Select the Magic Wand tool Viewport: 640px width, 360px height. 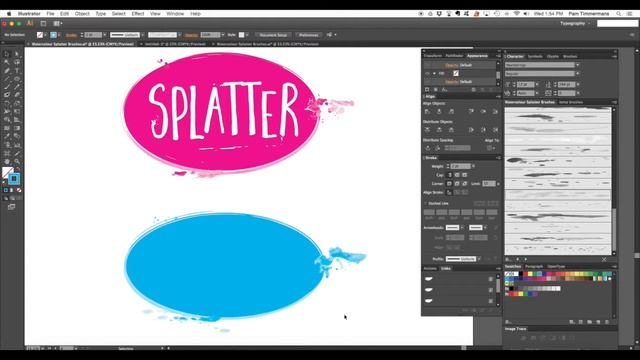click(7, 62)
